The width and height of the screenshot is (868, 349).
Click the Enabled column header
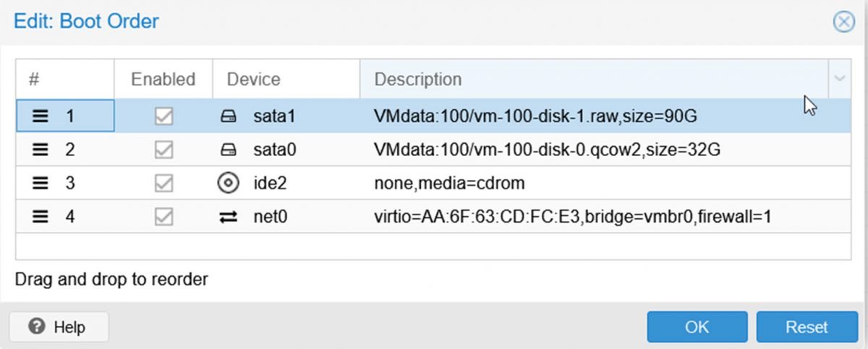[x=163, y=79]
